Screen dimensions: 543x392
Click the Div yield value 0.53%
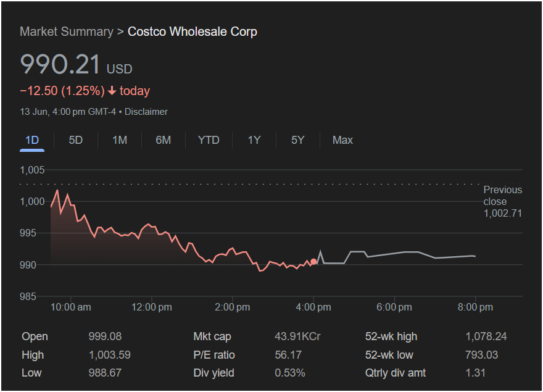pos(290,373)
